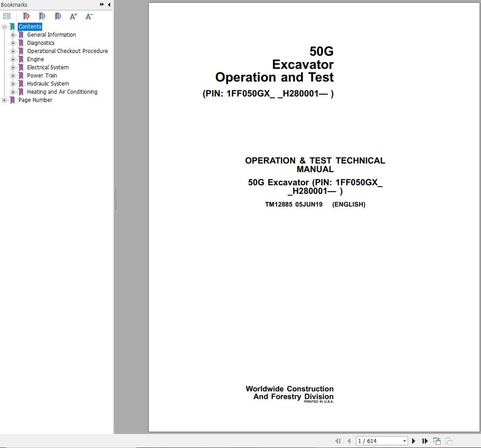Go to previous page button
Screen dimensions: 481x448
(x=349, y=441)
